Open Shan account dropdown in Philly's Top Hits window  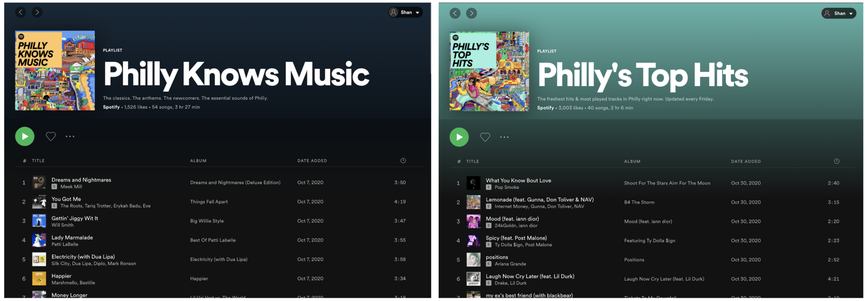tap(839, 13)
